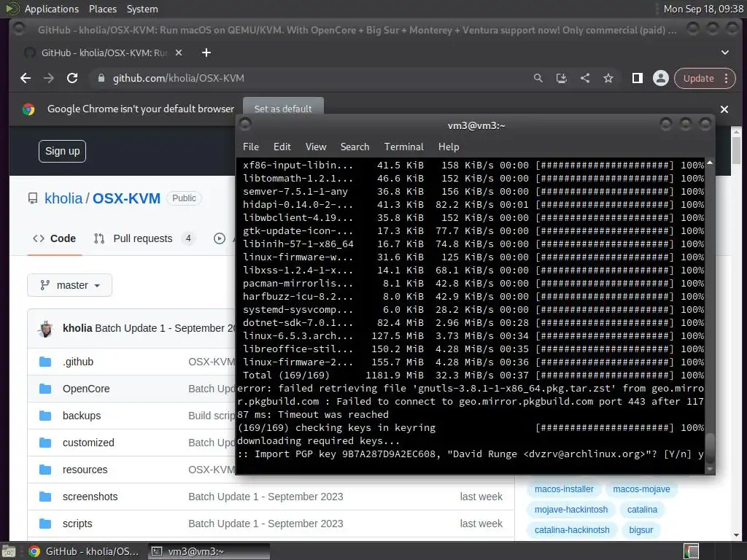747x560 pixels.
Task: Click the macos-mojave topic tag
Action: coord(641,489)
